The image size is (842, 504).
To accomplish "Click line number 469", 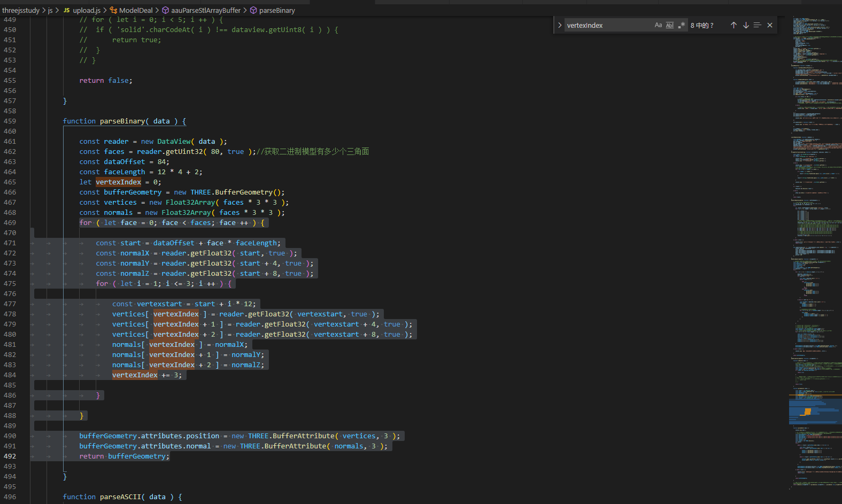I will point(10,222).
